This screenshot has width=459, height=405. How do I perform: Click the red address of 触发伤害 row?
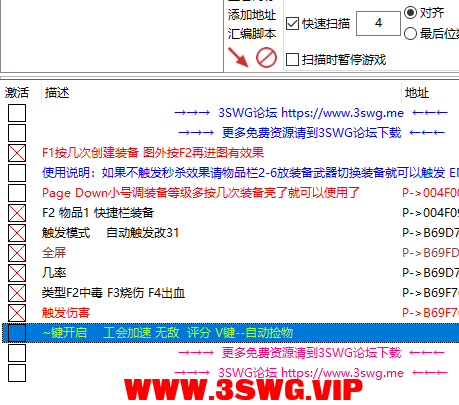click(430, 313)
